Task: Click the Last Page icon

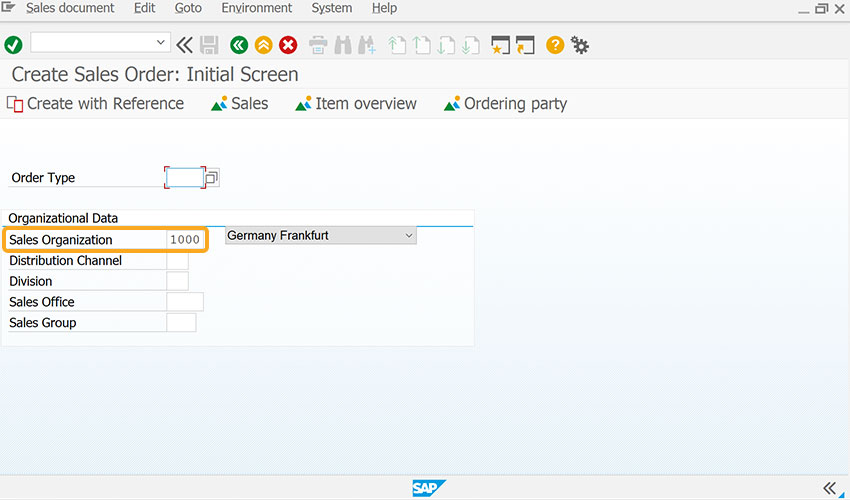Action: (x=471, y=45)
